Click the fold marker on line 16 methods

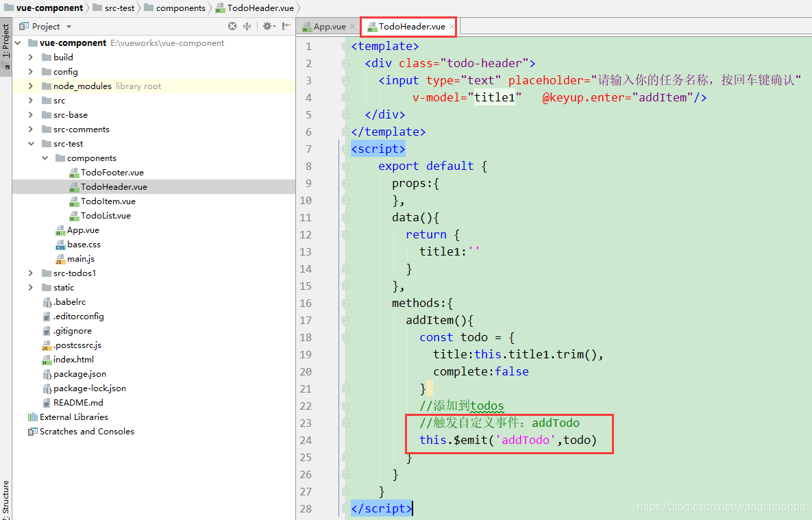pyautogui.click(x=345, y=303)
